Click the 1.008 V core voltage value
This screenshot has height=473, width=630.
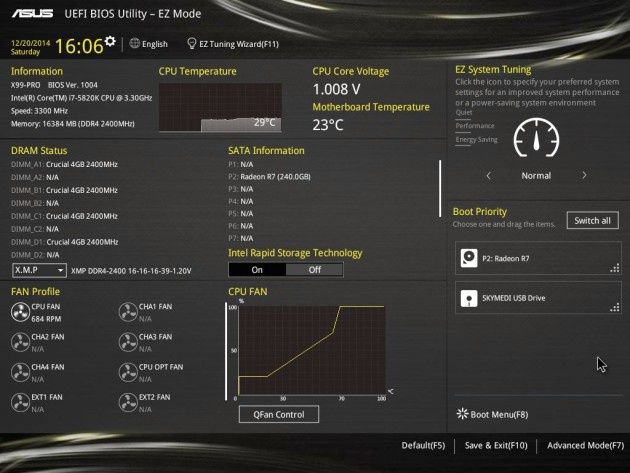pos(336,89)
